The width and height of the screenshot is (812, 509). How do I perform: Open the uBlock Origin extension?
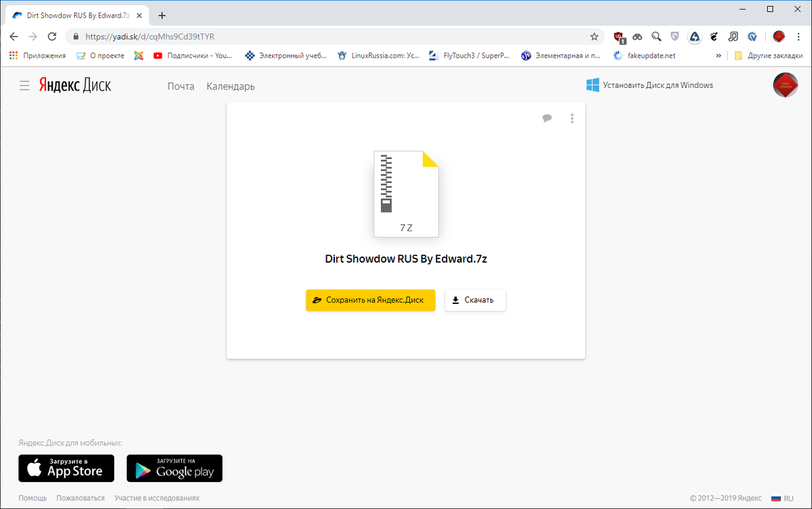618,37
